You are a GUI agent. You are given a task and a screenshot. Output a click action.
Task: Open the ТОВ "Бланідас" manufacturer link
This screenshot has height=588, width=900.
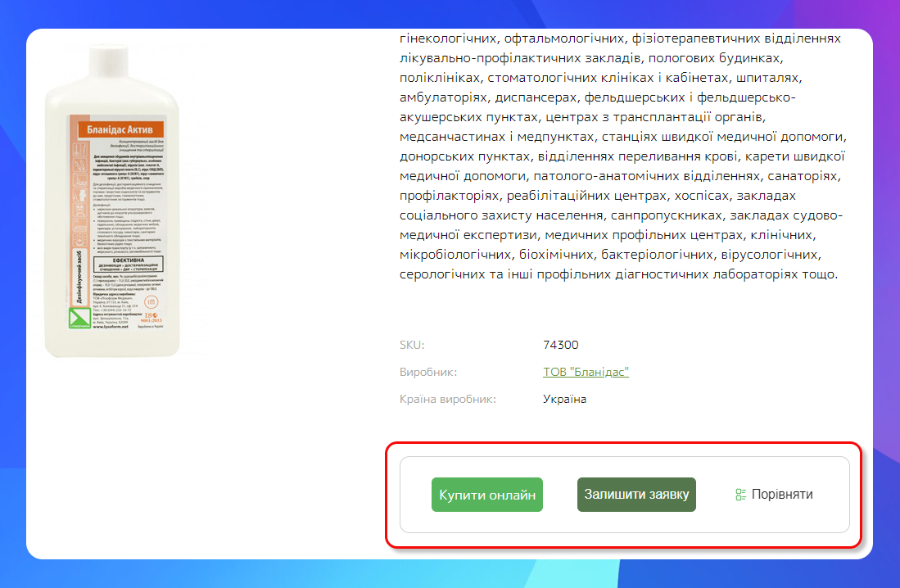[x=586, y=372]
